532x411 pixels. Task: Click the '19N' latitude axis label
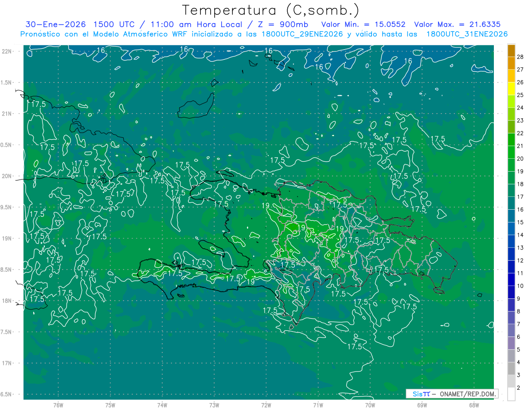tap(7, 239)
